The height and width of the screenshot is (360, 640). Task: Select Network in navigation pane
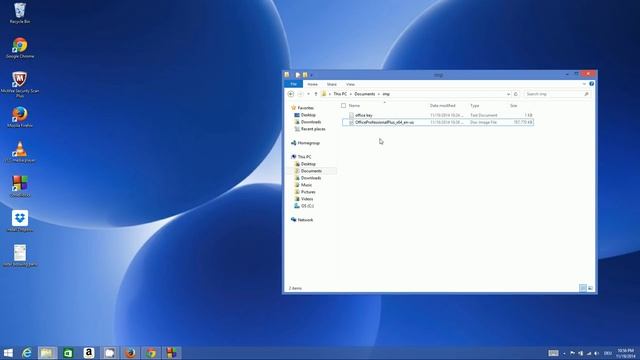(305, 220)
